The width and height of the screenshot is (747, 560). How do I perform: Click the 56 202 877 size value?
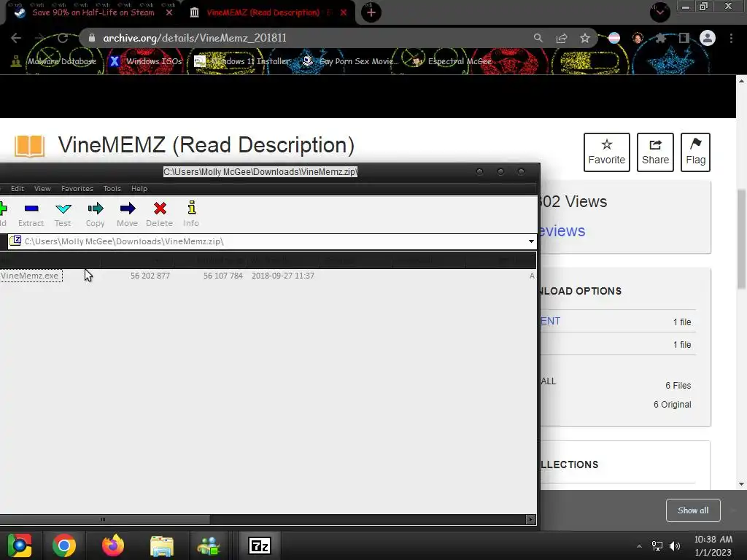150,276
